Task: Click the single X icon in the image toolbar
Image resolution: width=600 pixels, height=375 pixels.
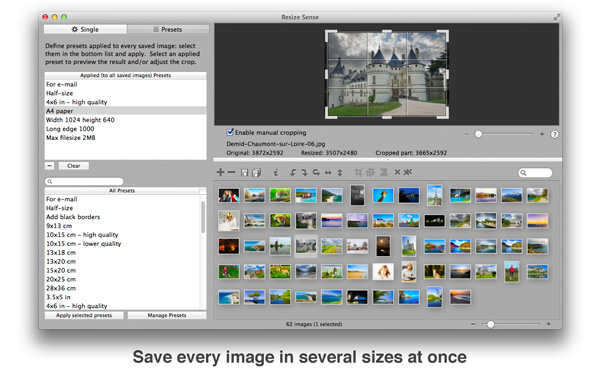Action: (397, 172)
